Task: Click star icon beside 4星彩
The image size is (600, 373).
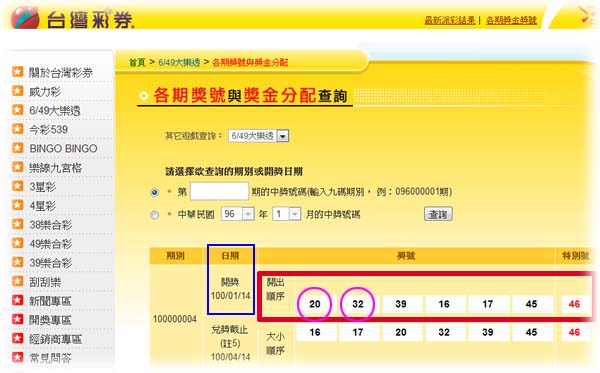Action: [x=18, y=205]
